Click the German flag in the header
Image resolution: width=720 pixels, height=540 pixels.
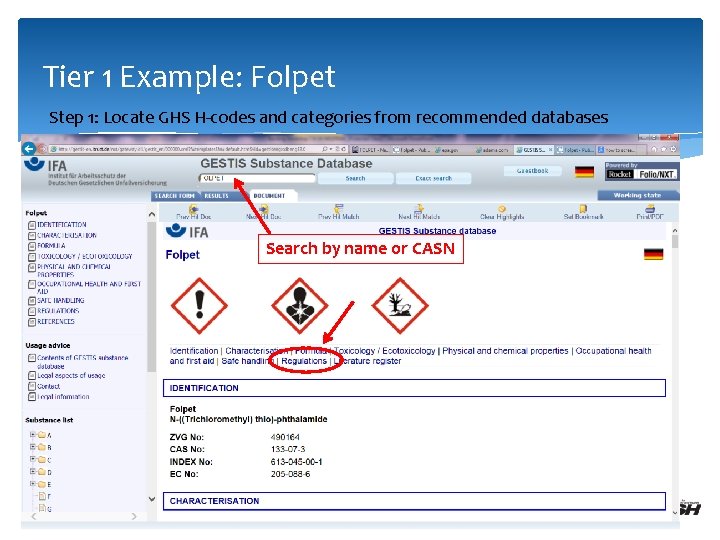click(585, 172)
